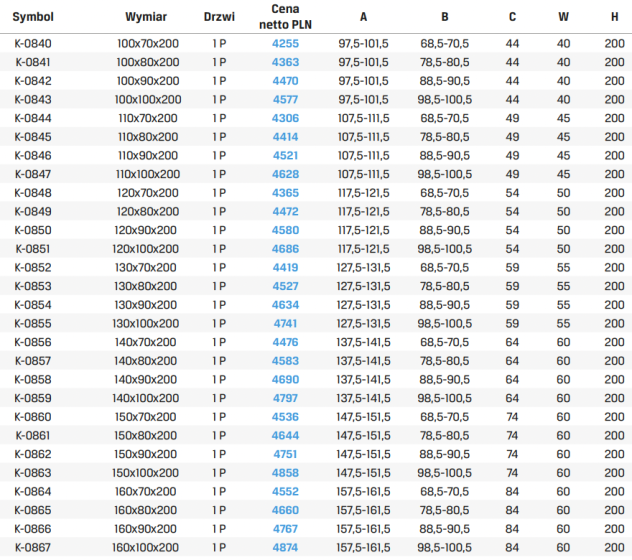The width and height of the screenshot is (632, 560).
Task: Click the Symbol column header
Action: (33, 17)
